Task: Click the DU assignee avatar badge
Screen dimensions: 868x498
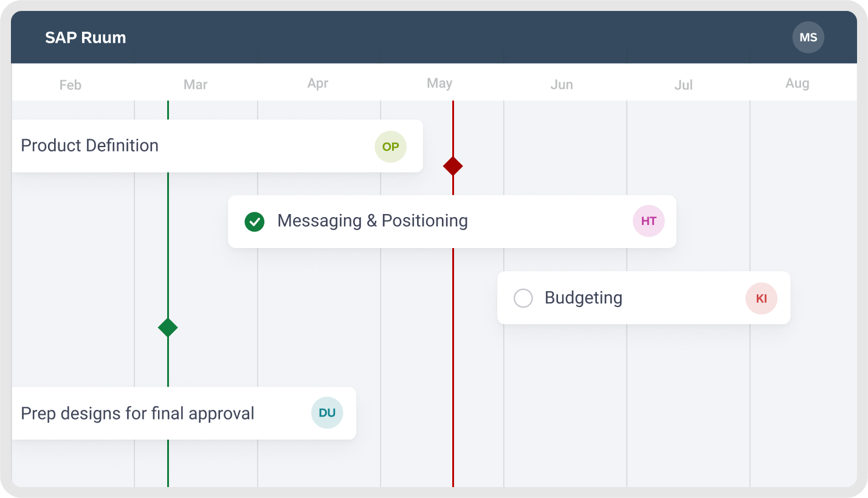Action: click(x=327, y=413)
